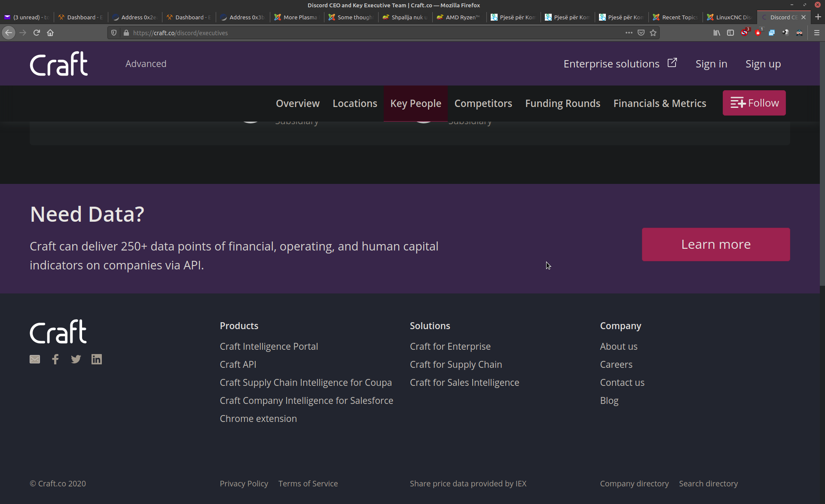
Task: Open the Overview section tab
Action: click(298, 103)
